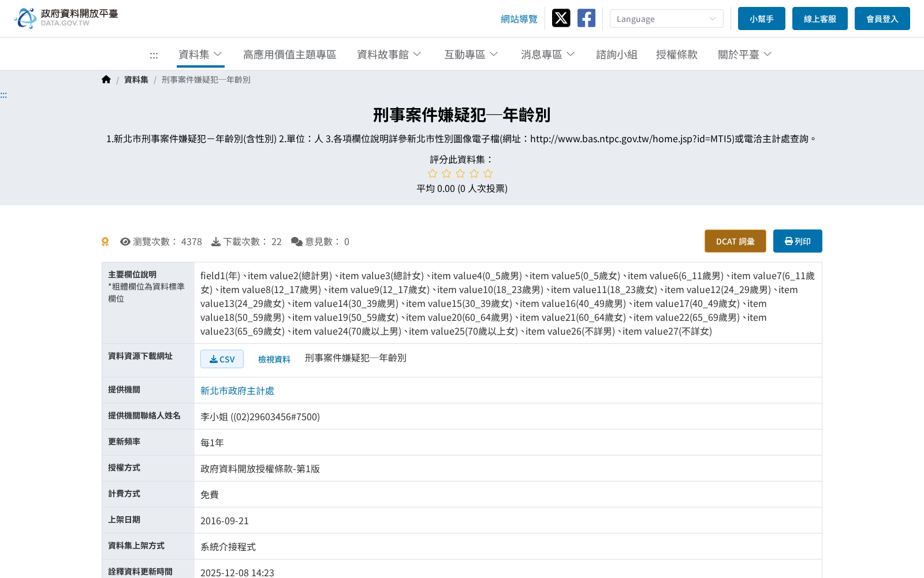
Task: Click the blue dots marker at left edge
Action: [3, 95]
